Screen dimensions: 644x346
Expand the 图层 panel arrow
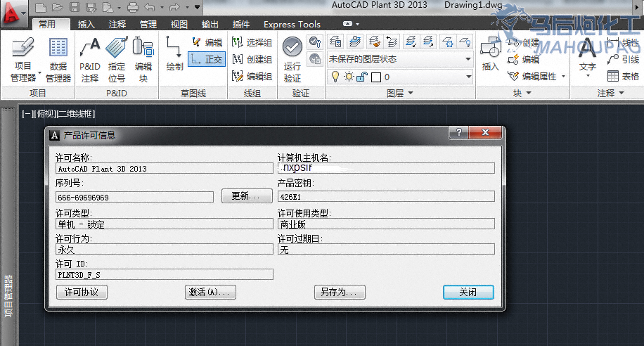411,94
